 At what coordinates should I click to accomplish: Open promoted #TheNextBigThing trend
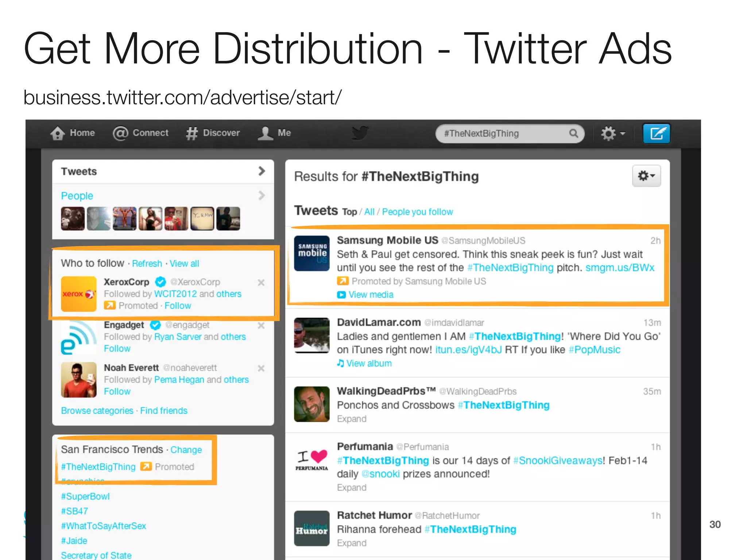coord(98,467)
